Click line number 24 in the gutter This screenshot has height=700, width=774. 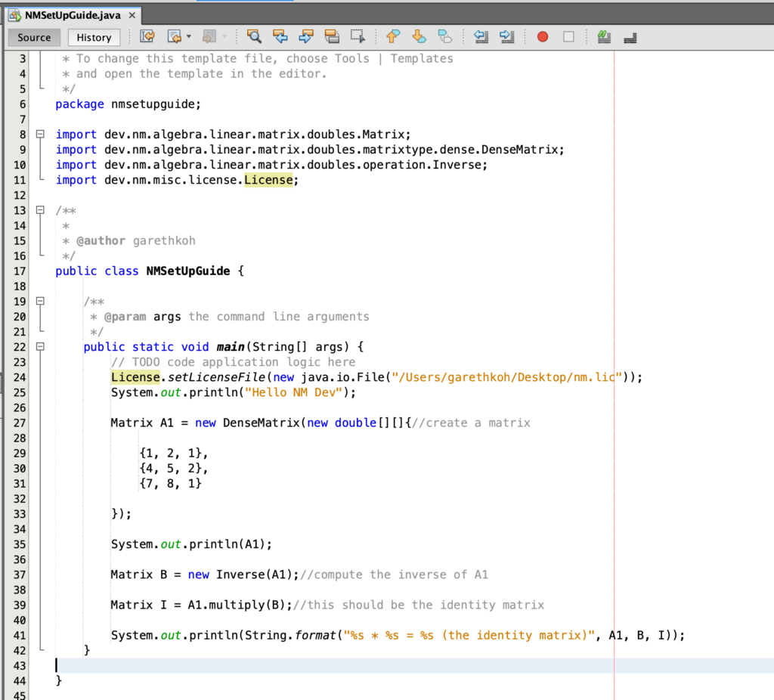pyautogui.click(x=19, y=376)
